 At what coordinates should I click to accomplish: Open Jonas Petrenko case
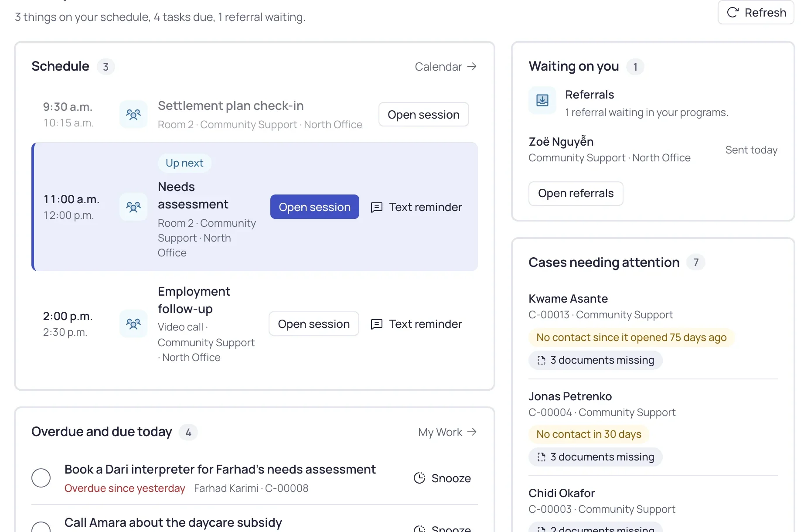coord(570,396)
